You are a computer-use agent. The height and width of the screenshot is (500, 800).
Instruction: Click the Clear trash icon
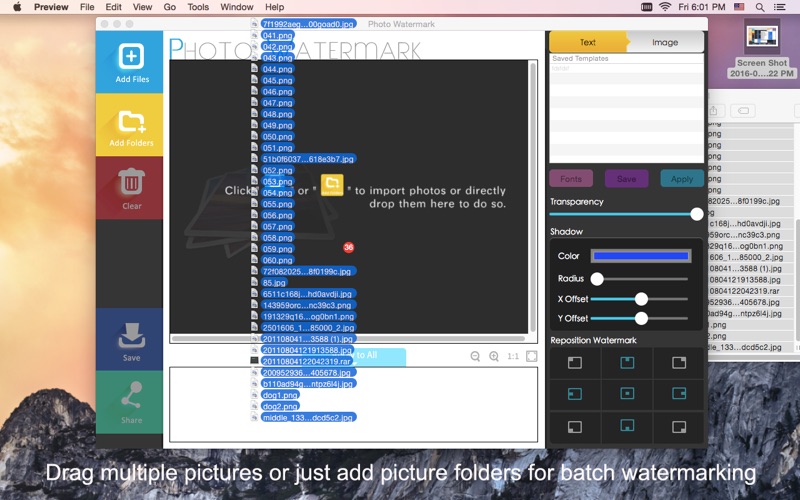(x=132, y=182)
